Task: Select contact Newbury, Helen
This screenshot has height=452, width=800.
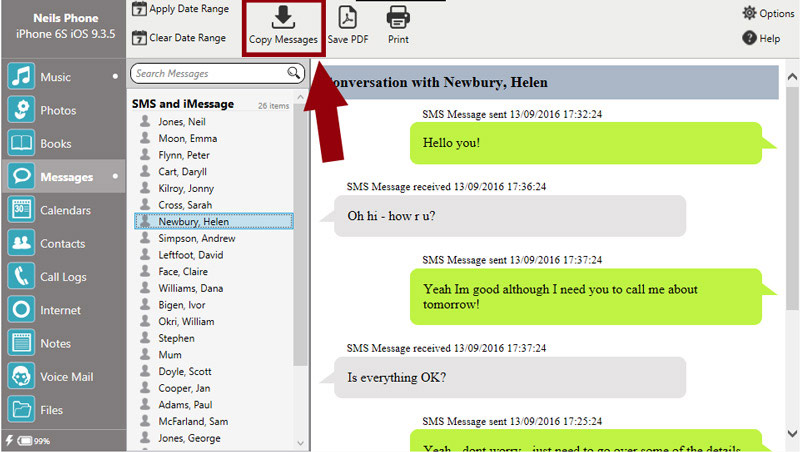Action: [x=214, y=221]
